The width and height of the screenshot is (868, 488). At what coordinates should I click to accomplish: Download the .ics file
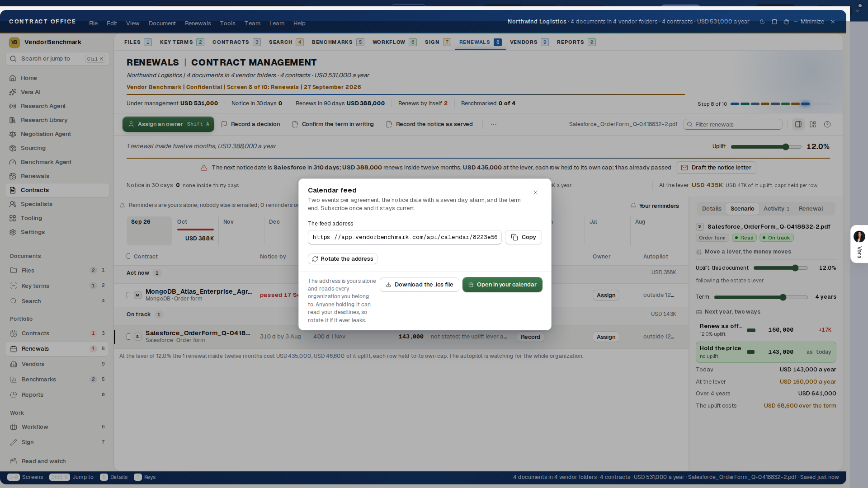(420, 284)
